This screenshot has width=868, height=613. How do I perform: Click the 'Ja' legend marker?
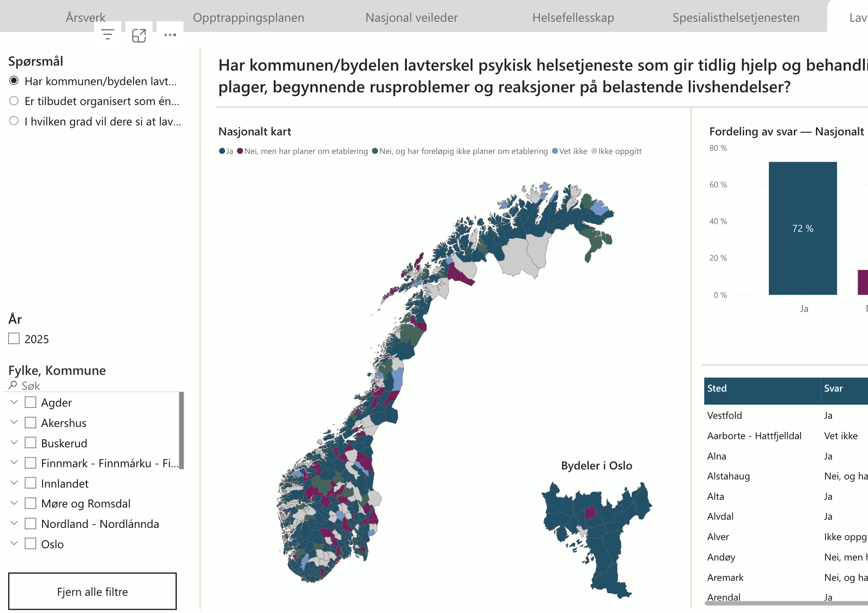pyautogui.click(x=222, y=151)
